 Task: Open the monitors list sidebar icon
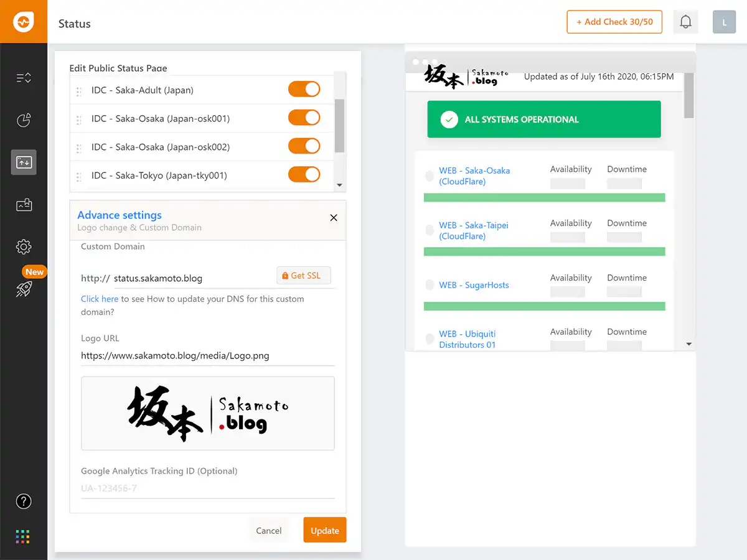24,78
